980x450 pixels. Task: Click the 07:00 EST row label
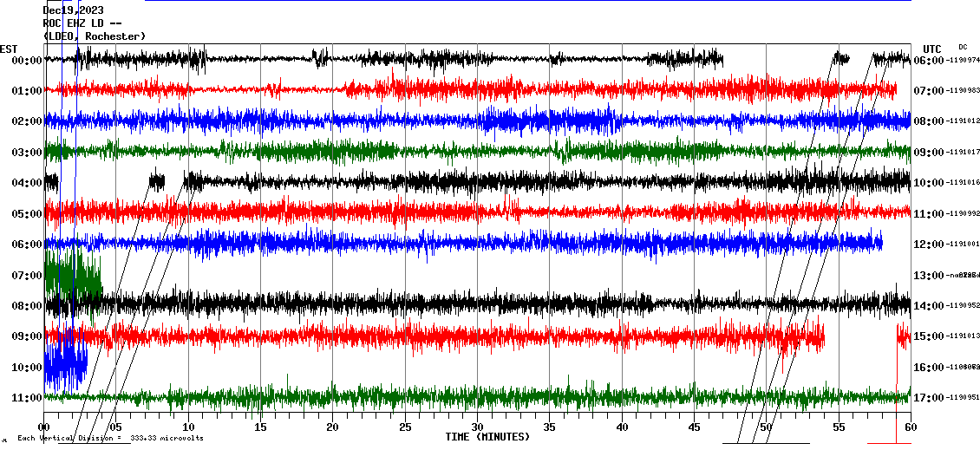tap(27, 275)
